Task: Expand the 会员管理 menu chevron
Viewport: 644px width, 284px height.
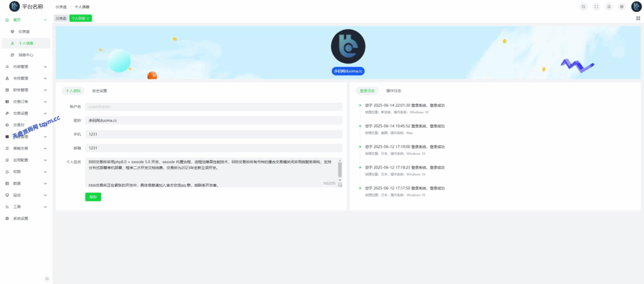Action: [45, 78]
